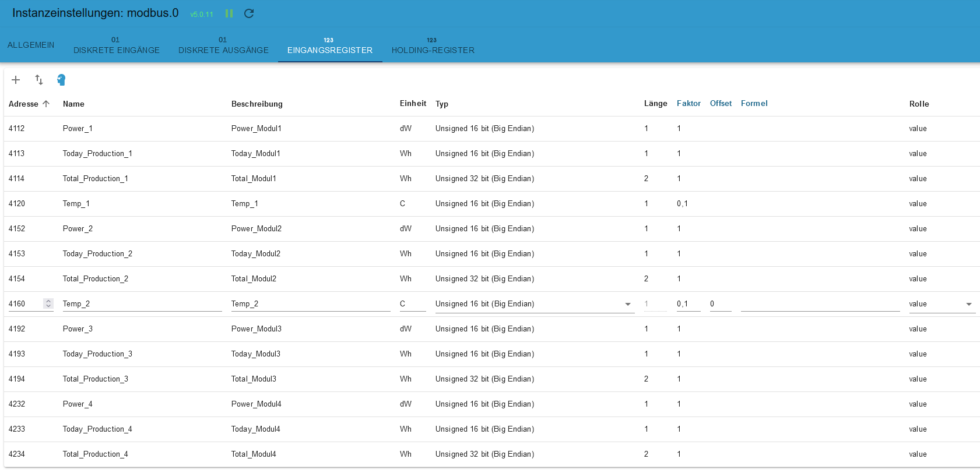The image size is (980, 473).
Task: Reload the instance settings with refresh icon
Action: tap(249, 13)
